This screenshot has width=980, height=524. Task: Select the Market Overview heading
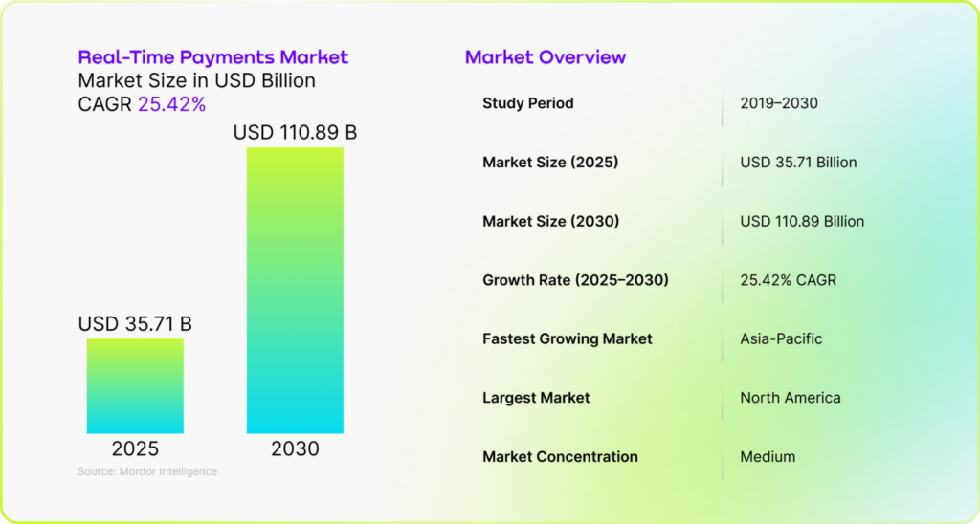545,57
